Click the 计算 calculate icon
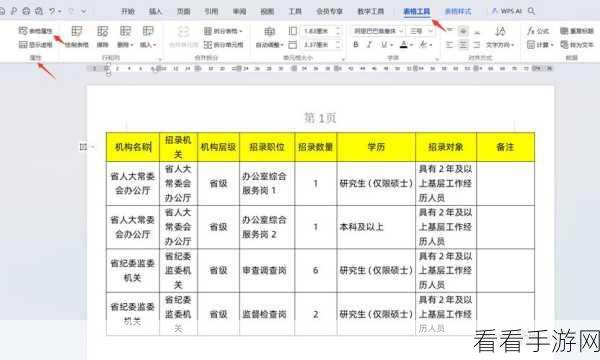The image size is (600, 360). (x=531, y=45)
